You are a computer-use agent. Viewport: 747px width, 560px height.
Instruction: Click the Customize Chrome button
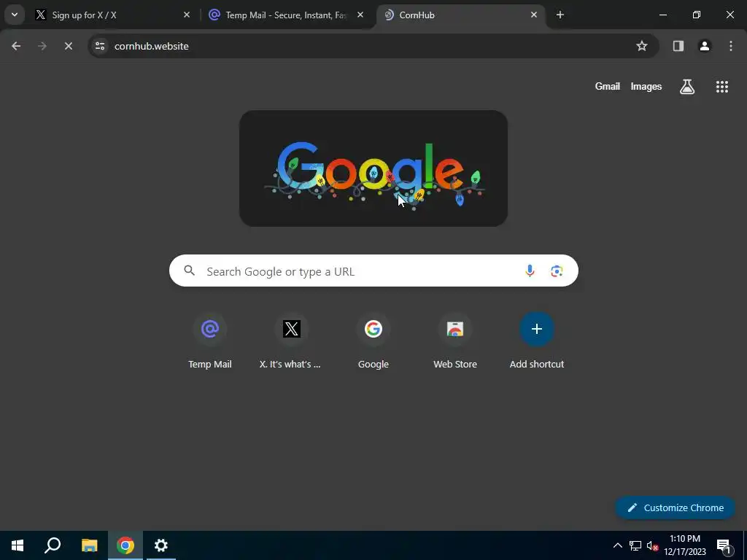tap(676, 507)
